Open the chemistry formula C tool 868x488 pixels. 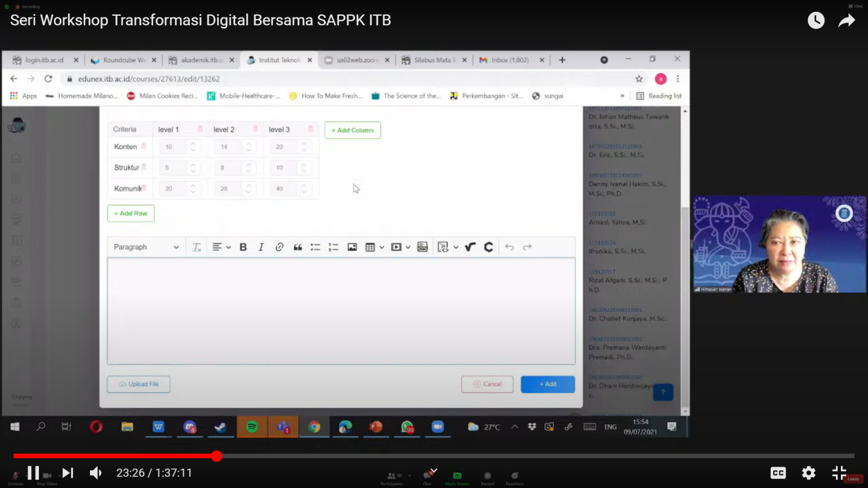click(x=489, y=247)
